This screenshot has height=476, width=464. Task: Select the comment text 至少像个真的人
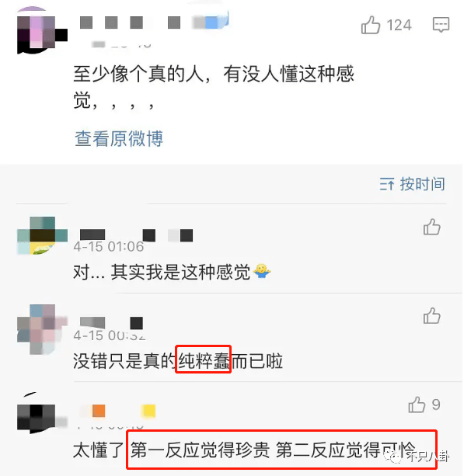click(x=138, y=74)
